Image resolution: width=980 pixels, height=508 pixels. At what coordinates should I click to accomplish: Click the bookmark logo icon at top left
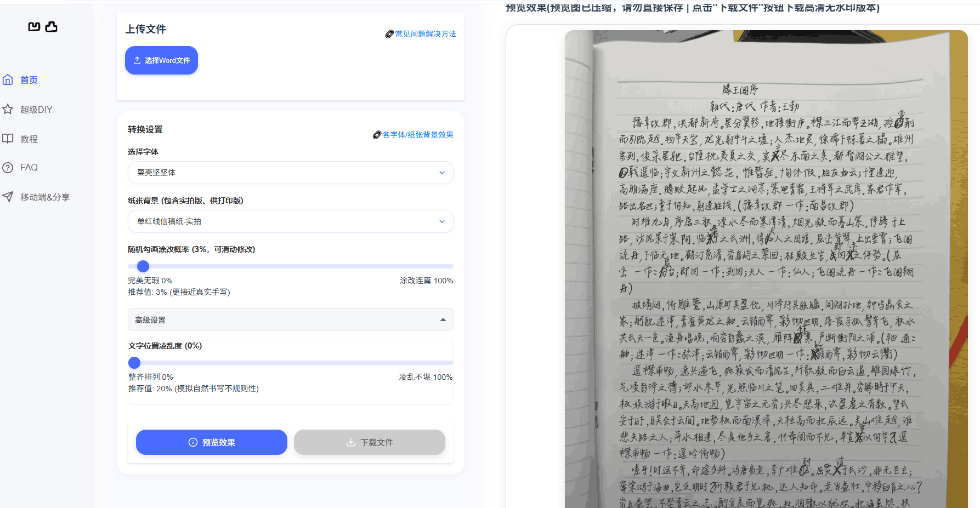[x=33, y=26]
